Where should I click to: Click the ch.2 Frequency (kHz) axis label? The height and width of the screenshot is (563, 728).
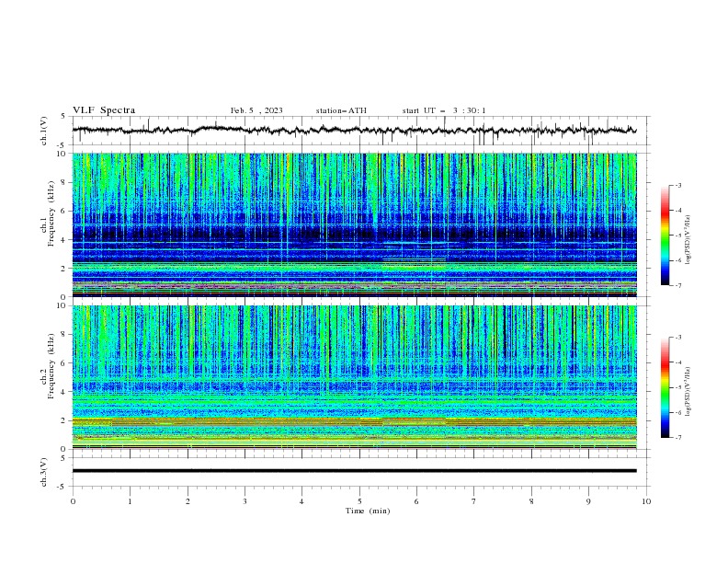coord(48,366)
